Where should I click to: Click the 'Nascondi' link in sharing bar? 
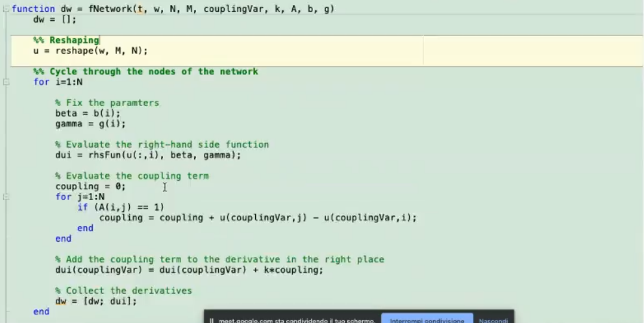point(493,320)
